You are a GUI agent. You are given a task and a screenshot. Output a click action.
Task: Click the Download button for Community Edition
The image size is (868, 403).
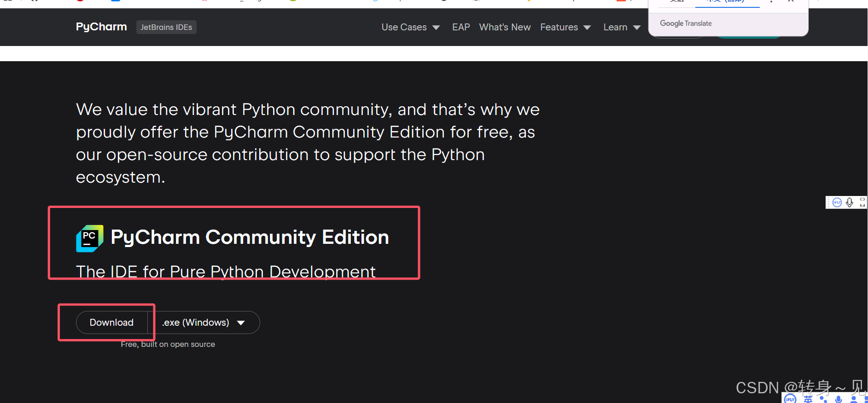coord(111,322)
